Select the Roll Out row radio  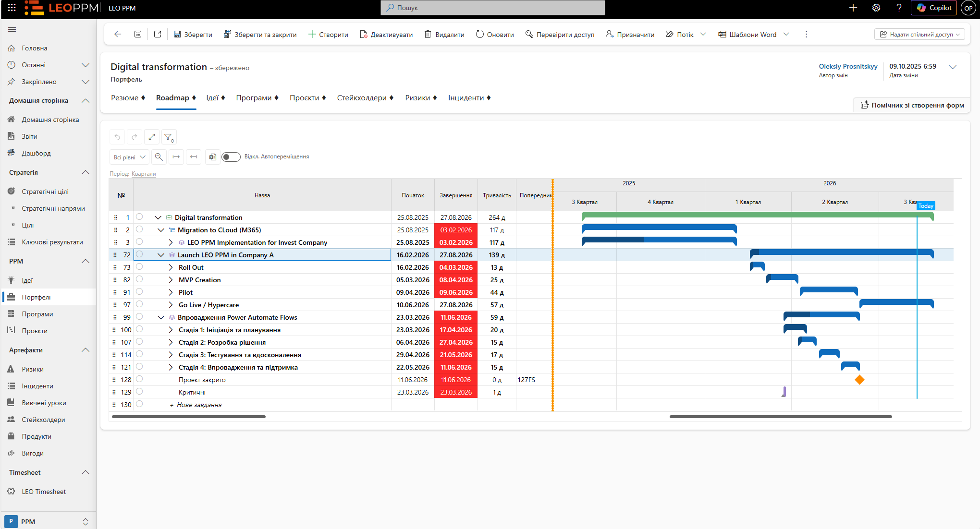point(139,267)
